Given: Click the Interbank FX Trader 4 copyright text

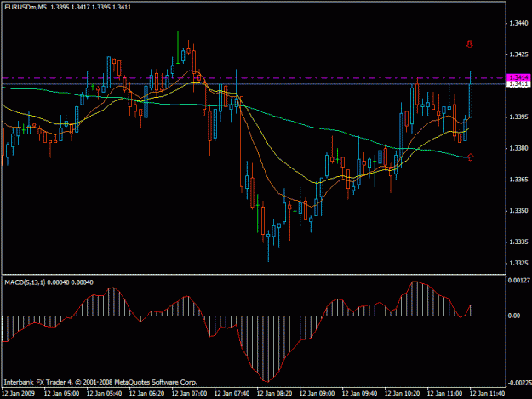Looking at the screenshot, I should coord(100,382).
